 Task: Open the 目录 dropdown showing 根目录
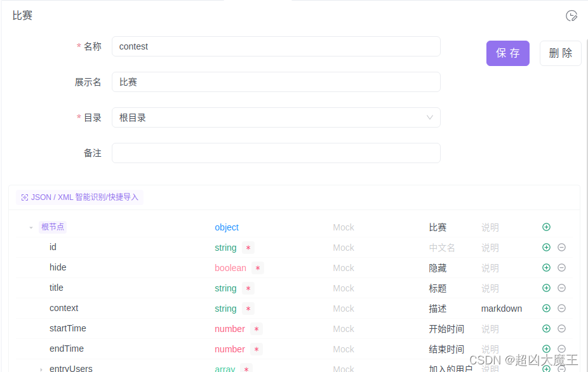(x=276, y=117)
